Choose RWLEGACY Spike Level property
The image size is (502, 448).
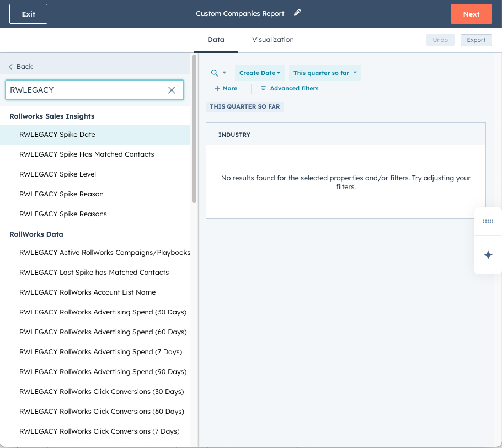[58, 174]
